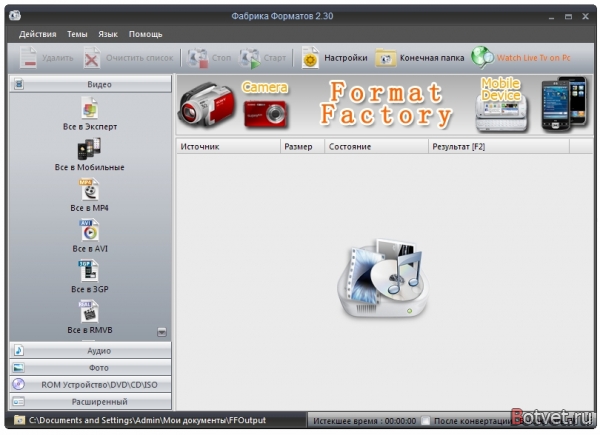Click the Стоп toolbar icon
The image size is (600, 435).
[x=197, y=58]
